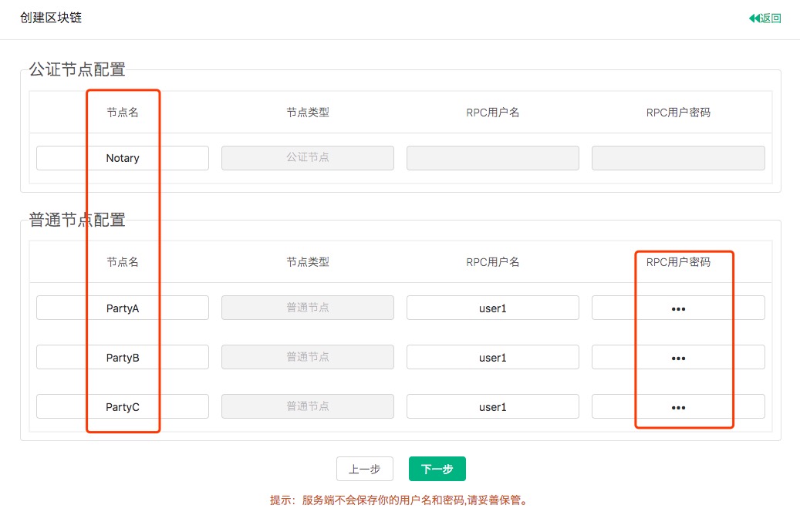Click the red 提示 warning text

coord(400,500)
